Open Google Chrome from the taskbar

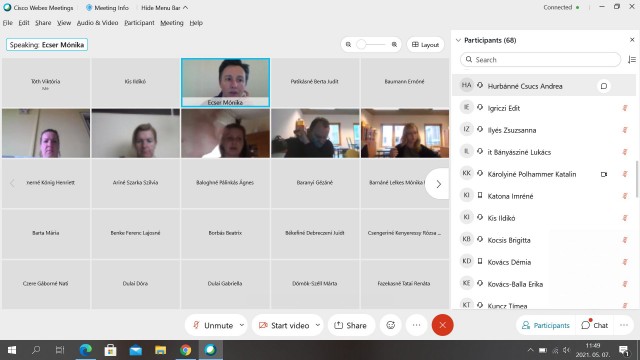(186, 350)
